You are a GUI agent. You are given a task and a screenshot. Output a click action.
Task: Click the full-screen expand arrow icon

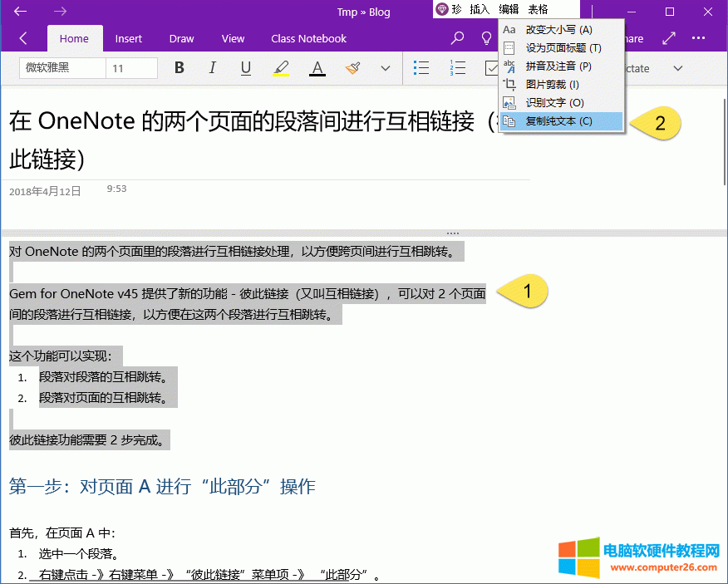[x=668, y=38]
